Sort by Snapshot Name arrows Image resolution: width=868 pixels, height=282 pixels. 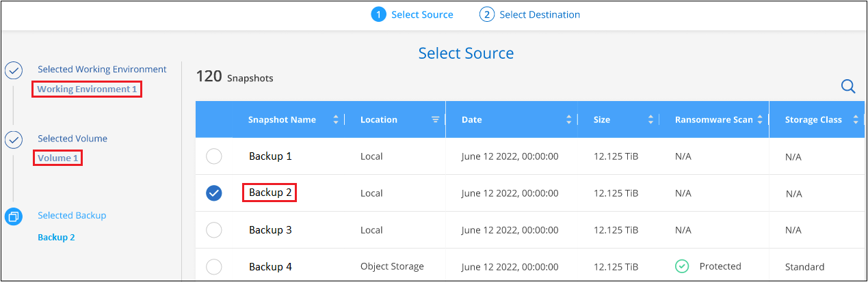336,119
